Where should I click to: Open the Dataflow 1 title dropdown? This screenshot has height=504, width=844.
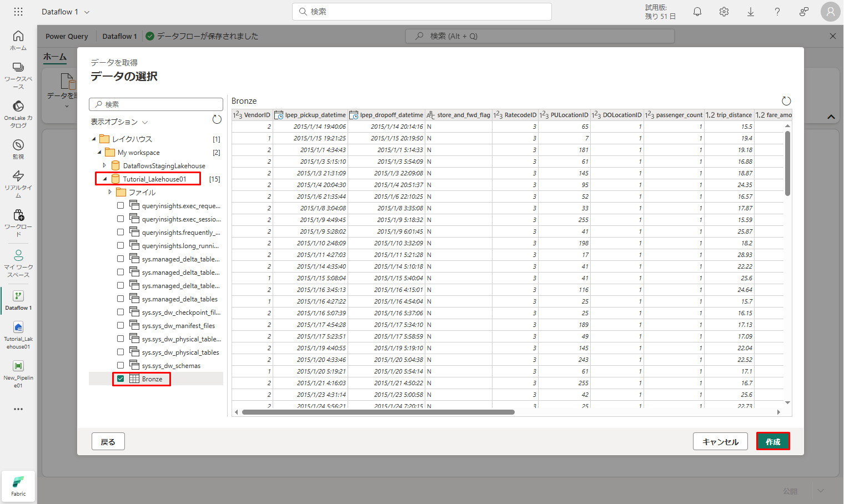click(x=66, y=12)
